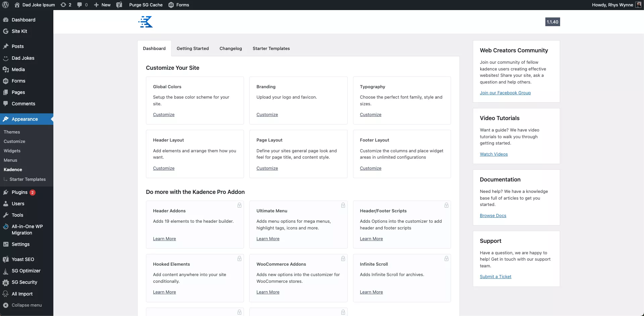Collapse the admin sidebar menu

click(27, 305)
